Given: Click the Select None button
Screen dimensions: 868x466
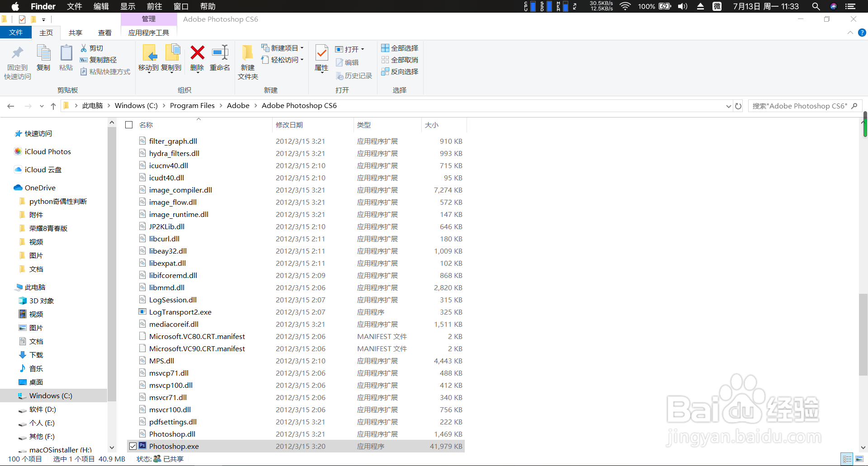Looking at the screenshot, I should click(x=400, y=60).
